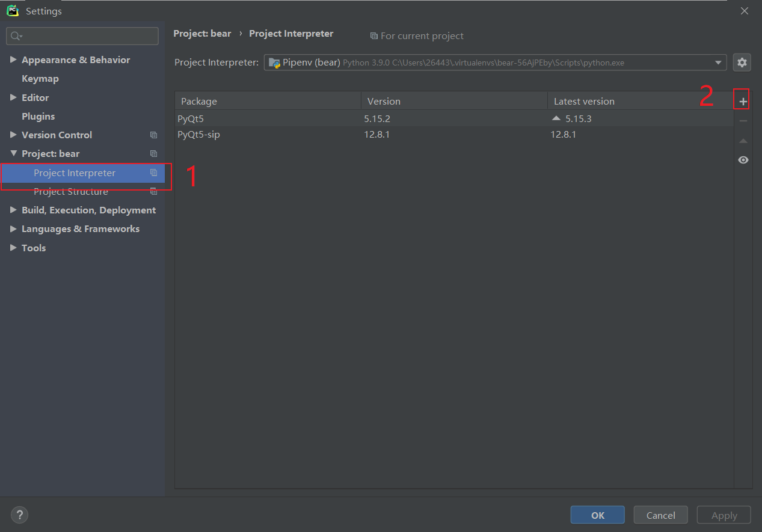Screen dimensions: 762x532
Task: Select Project Structure in the sidebar
Action: 72,191
